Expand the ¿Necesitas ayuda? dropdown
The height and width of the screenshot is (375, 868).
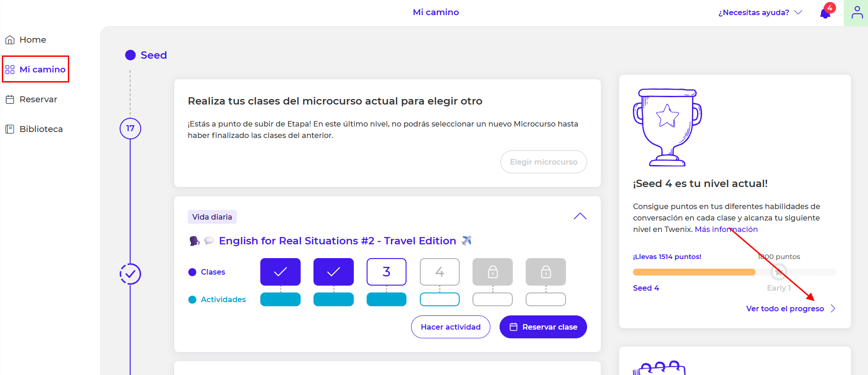(760, 12)
